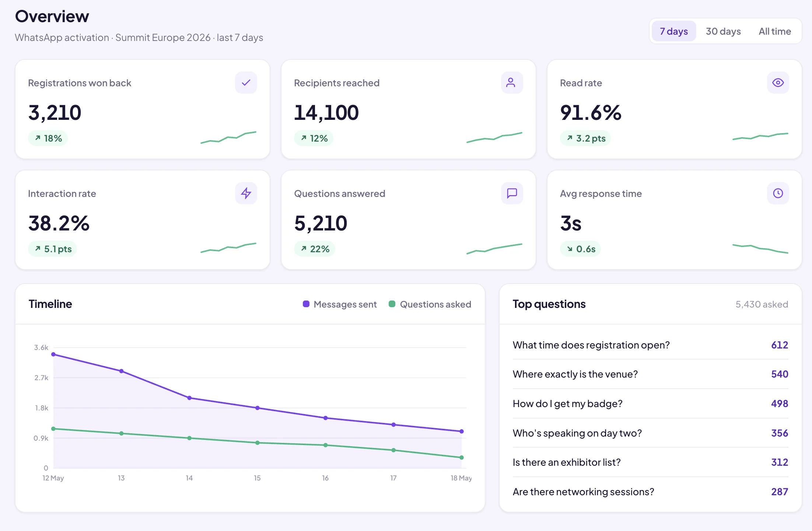812x531 pixels.
Task: Click the Questions answered sparkline
Action: point(494,249)
